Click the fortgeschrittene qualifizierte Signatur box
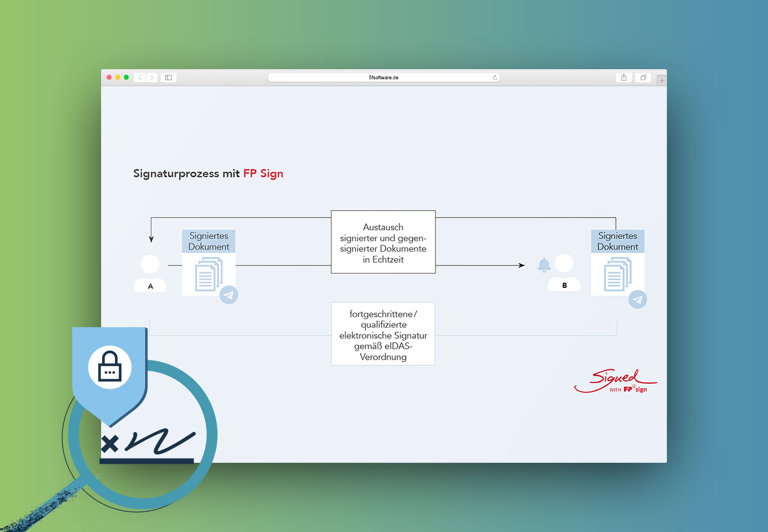The width and height of the screenshot is (768, 532). 383,334
